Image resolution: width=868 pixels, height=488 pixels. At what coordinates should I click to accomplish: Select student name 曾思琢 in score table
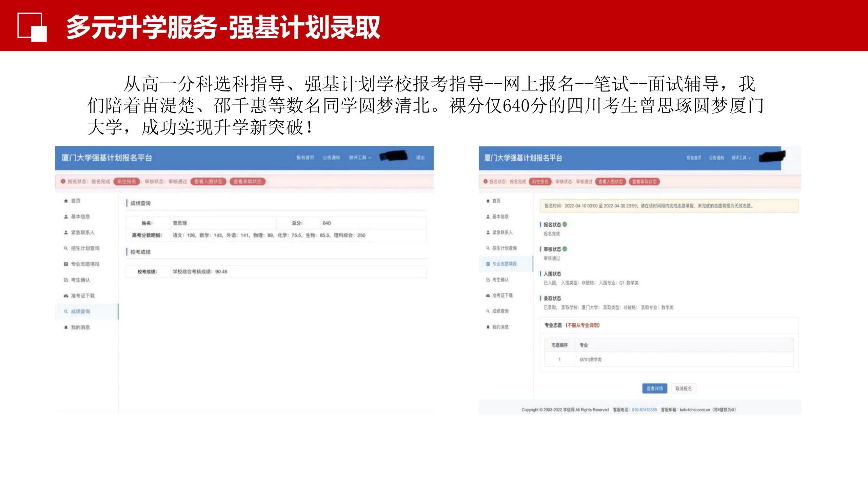click(180, 223)
